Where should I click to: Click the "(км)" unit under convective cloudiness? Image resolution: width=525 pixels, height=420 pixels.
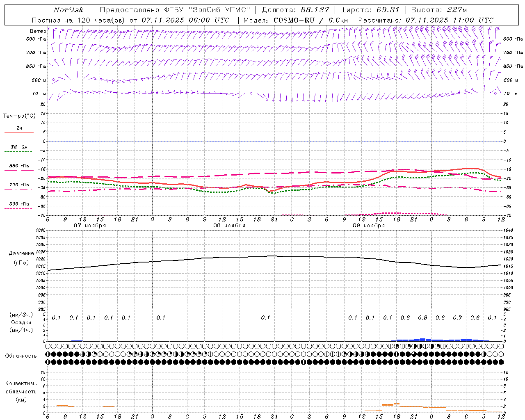21,399
